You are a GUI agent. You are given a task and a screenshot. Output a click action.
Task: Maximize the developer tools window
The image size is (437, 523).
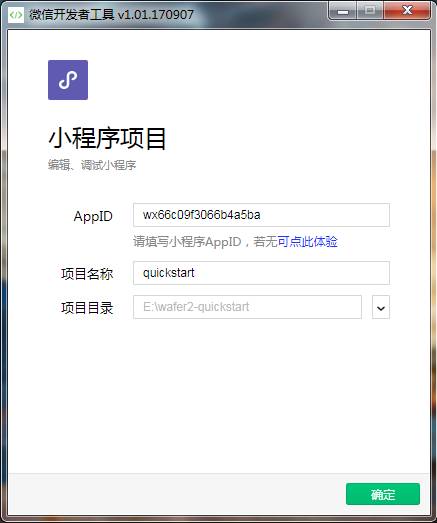coord(370,11)
